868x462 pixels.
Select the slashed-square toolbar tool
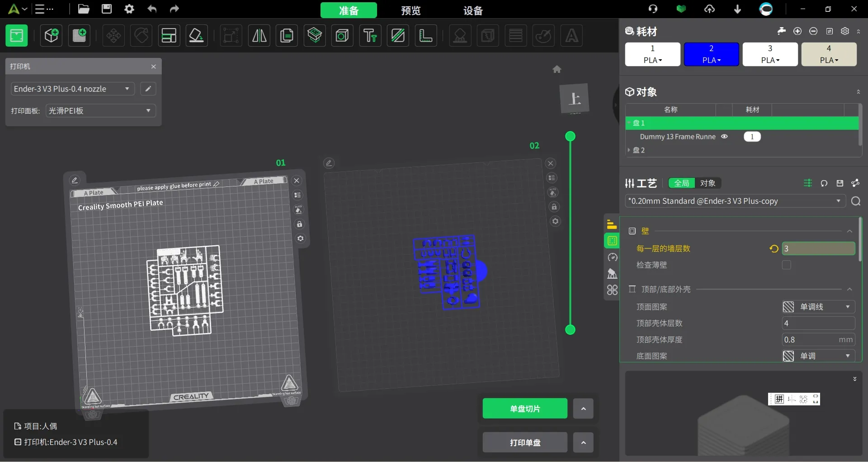tap(398, 35)
